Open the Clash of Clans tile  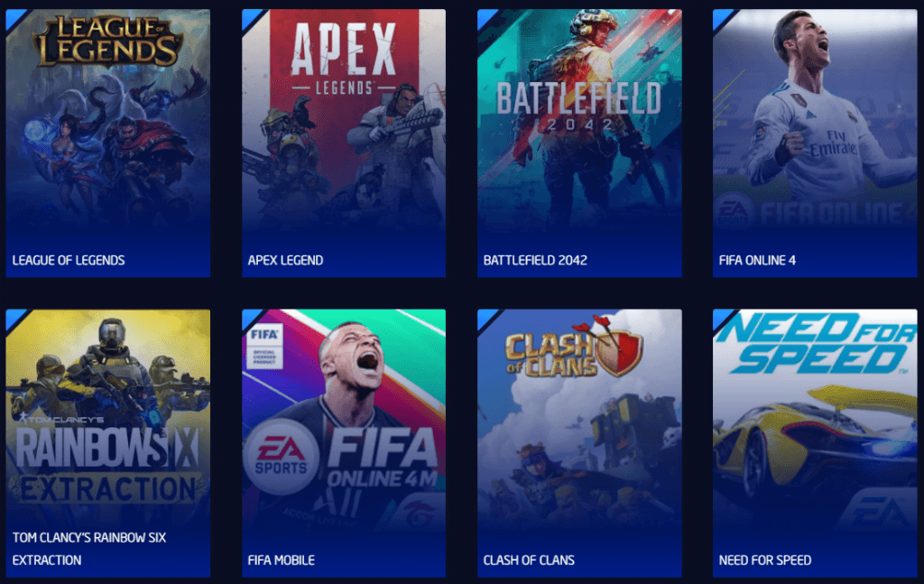[x=579, y=443]
